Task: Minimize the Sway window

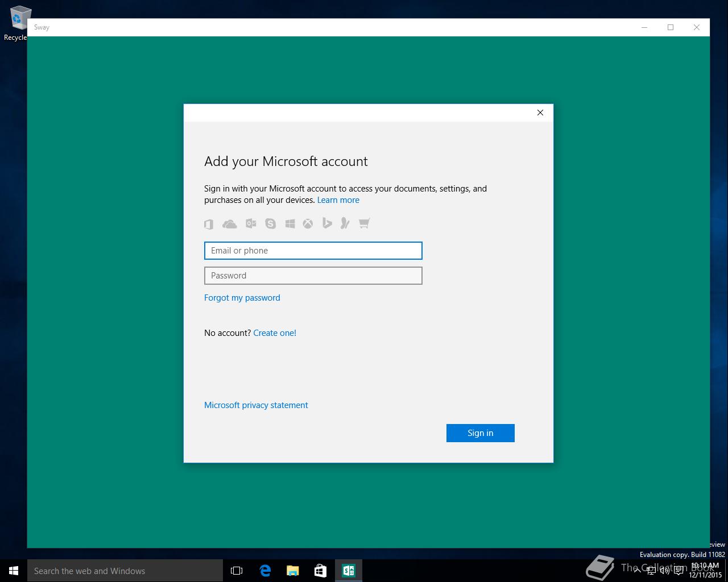Action: [x=644, y=27]
